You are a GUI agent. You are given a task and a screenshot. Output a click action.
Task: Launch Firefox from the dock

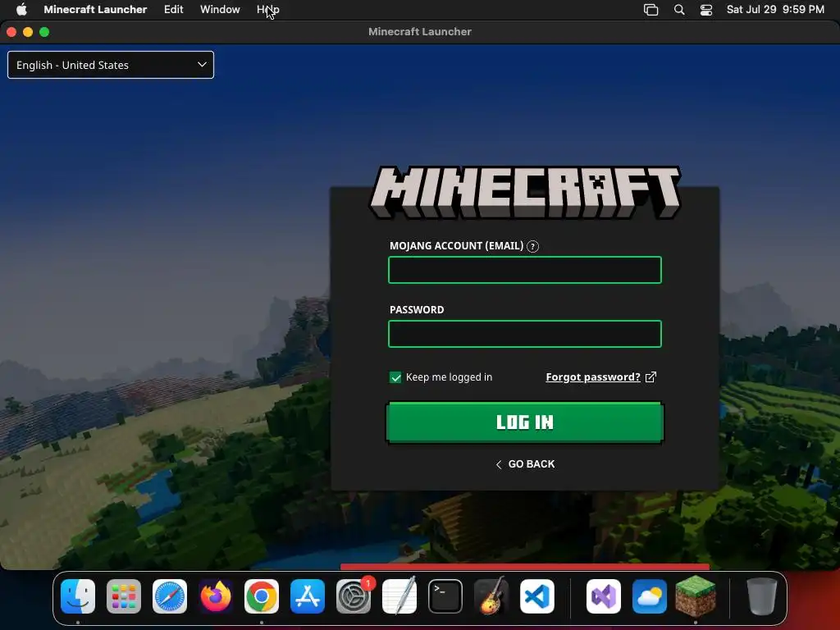point(216,596)
